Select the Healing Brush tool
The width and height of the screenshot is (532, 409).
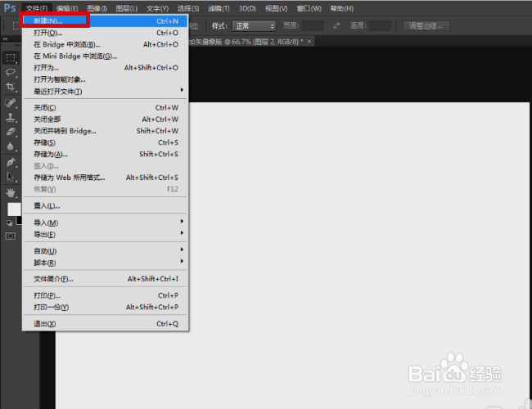(x=11, y=102)
